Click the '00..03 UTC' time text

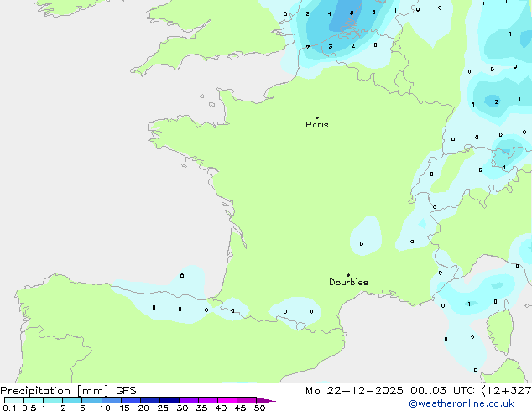(442, 391)
